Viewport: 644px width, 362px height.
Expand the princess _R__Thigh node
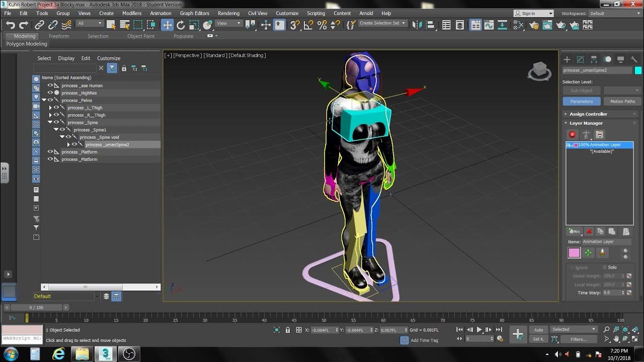tap(50, 115)
